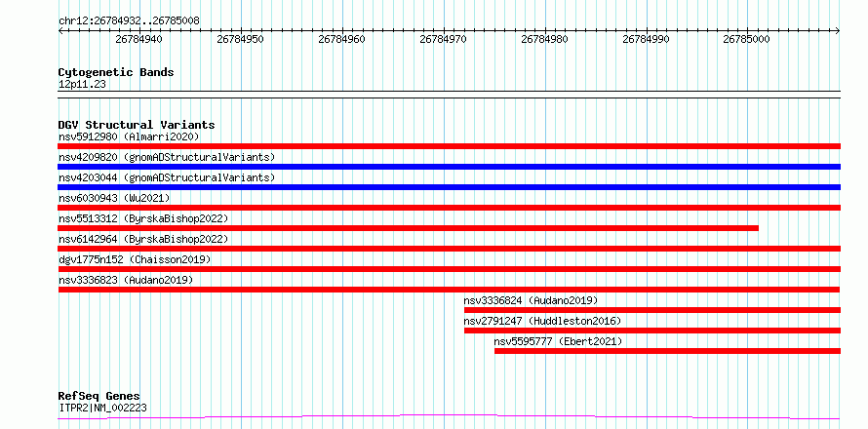Screen dimensions: 868x429
Task: Open the ITPR2|NM_002223 gene label
Action: (102, 409)
